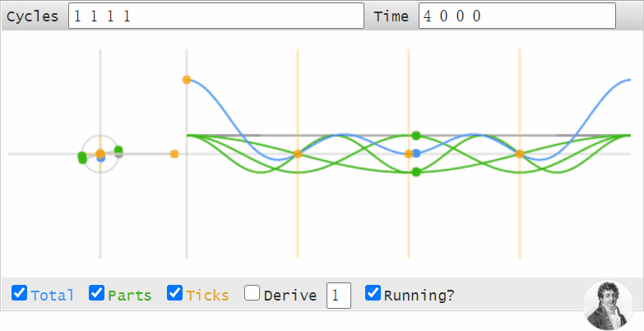This screenshot has height=331, width=644.
Task: Click the Parts label text
Action: tap(130, 296)
